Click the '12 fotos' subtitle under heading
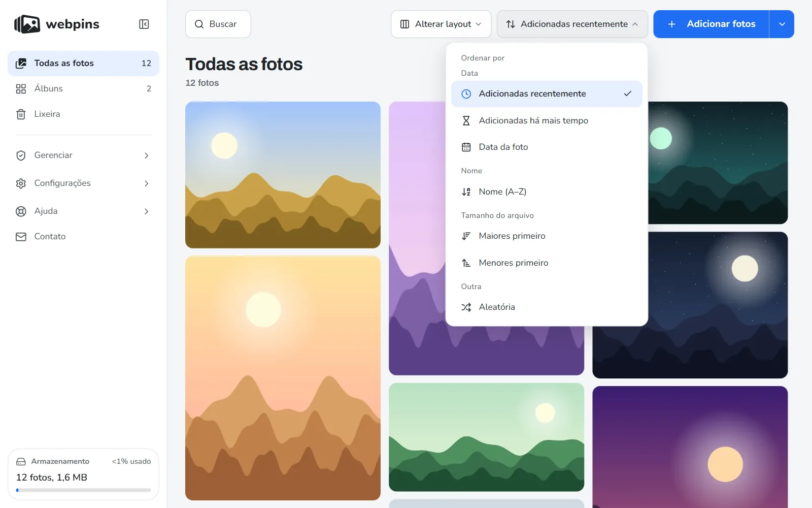 (202, 83)
